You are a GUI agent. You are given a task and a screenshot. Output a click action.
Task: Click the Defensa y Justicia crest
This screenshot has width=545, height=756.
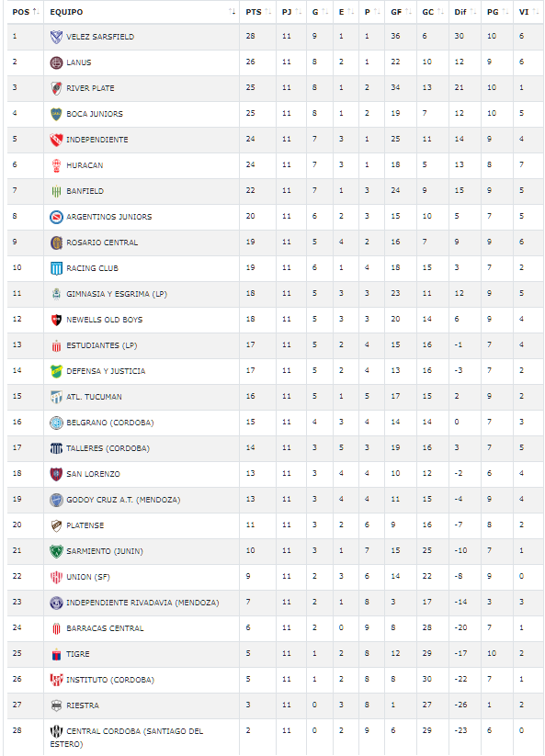coord(56,371)
